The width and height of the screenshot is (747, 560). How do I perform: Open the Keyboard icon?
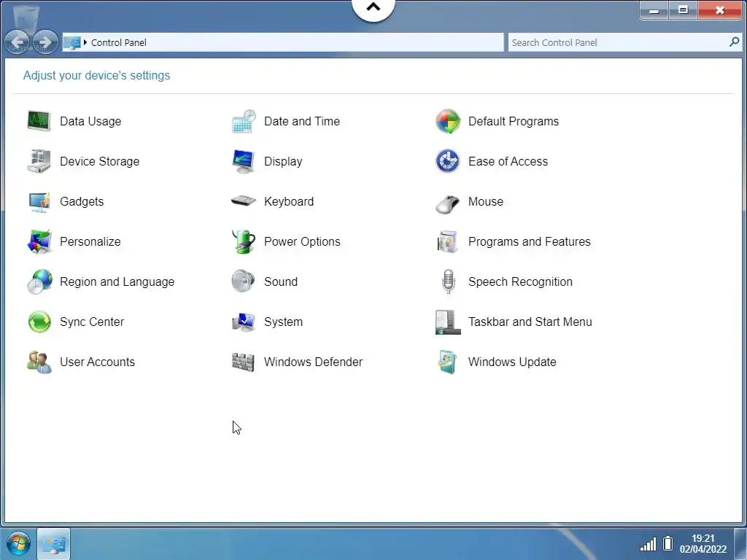[x=244, y=201]
